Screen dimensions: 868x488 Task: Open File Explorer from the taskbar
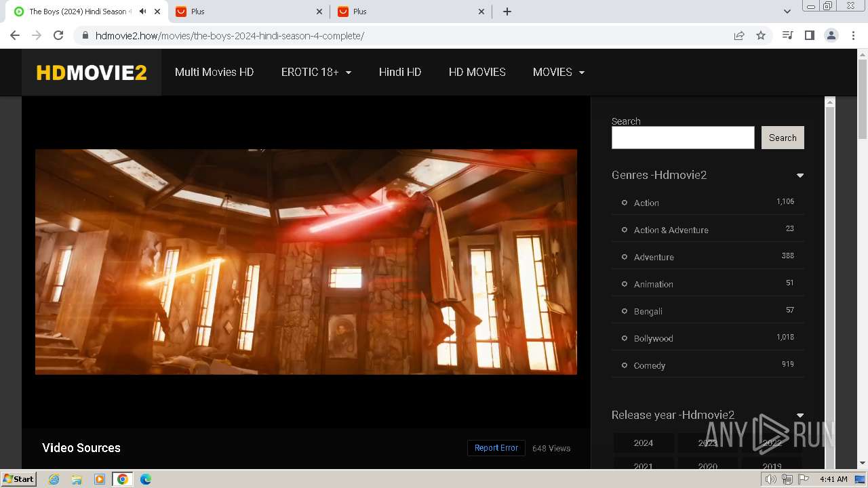[x=77, y=479]
